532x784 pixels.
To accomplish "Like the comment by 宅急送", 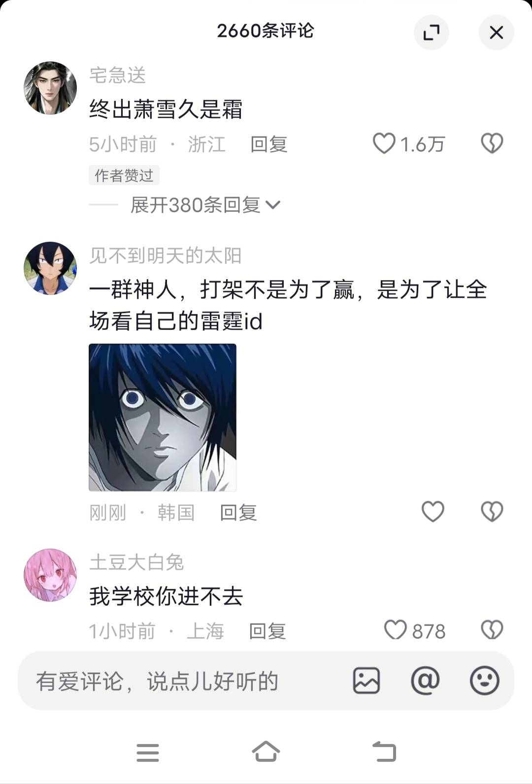I will click(x=384, y=144).
